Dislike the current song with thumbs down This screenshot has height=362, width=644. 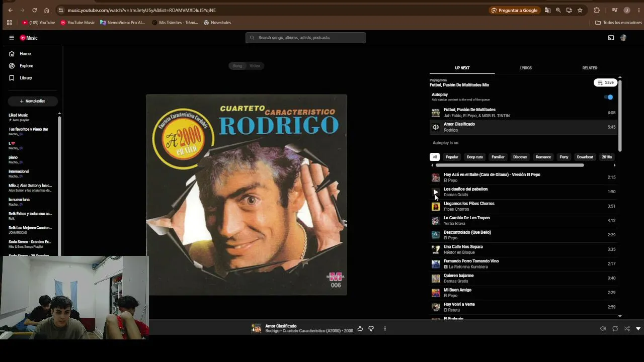(x=371, y=329)
